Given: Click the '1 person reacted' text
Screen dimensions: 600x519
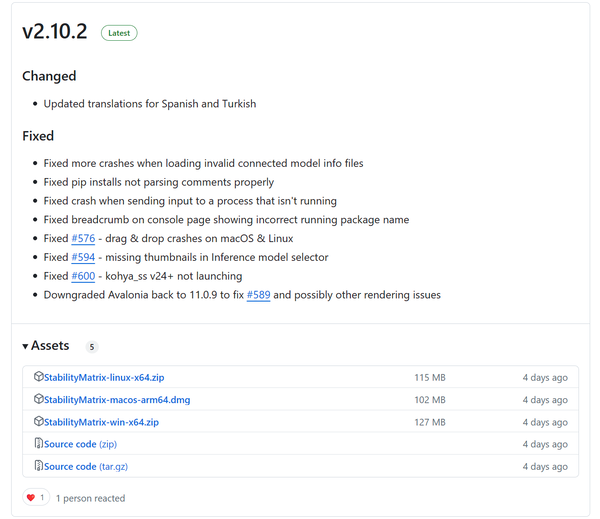Looking at the screenshot, I should (90, 498).
